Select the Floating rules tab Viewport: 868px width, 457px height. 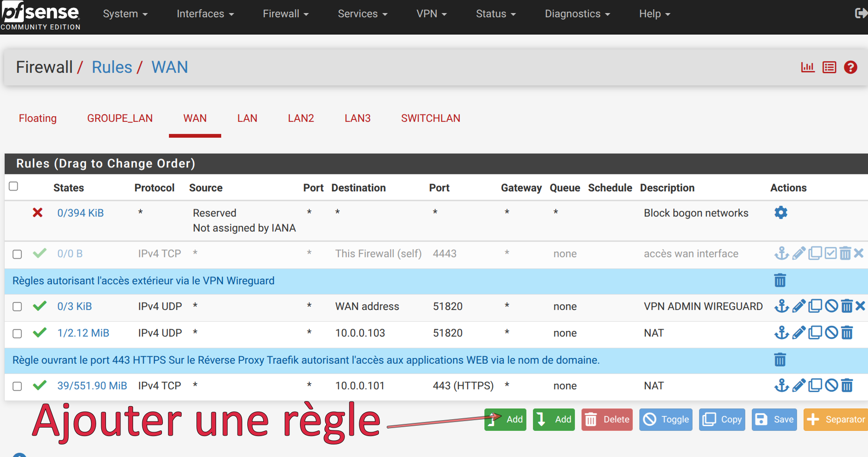[38, 118]
